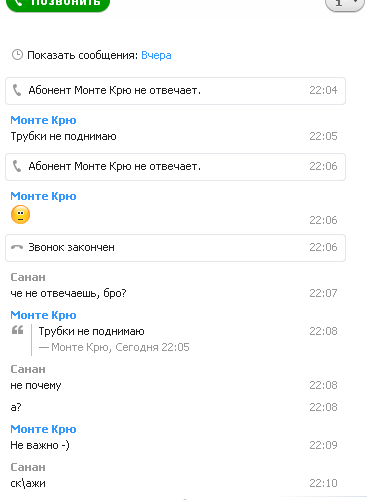Click the quote marks icon in quoted message

[17, 330]
